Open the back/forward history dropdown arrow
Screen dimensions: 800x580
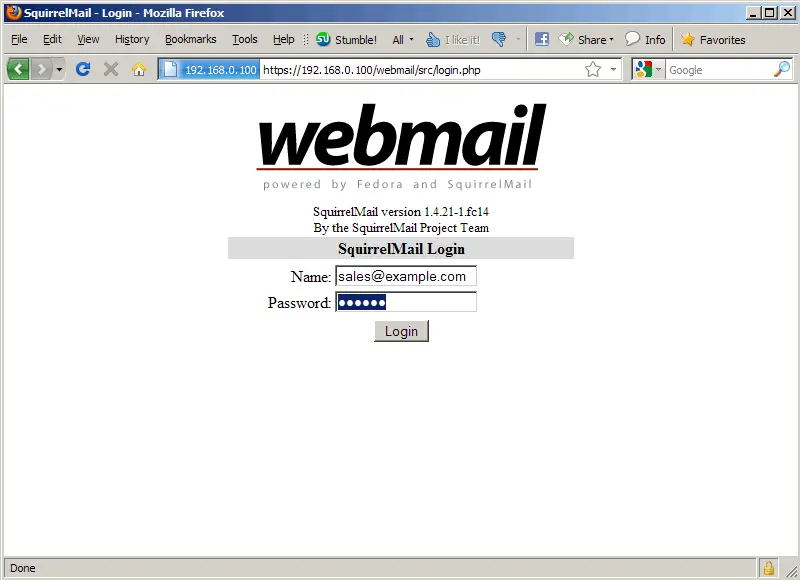point(59,69)
